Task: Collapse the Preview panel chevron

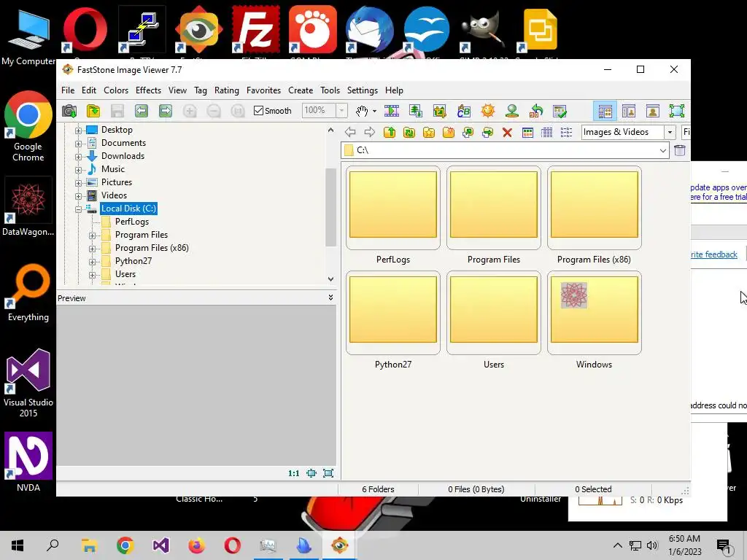Action: coord(330,297)
